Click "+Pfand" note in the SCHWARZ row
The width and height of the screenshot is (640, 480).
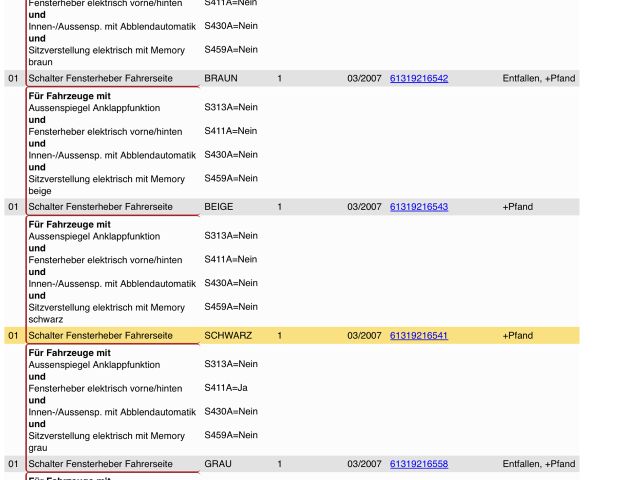(517, 336)
